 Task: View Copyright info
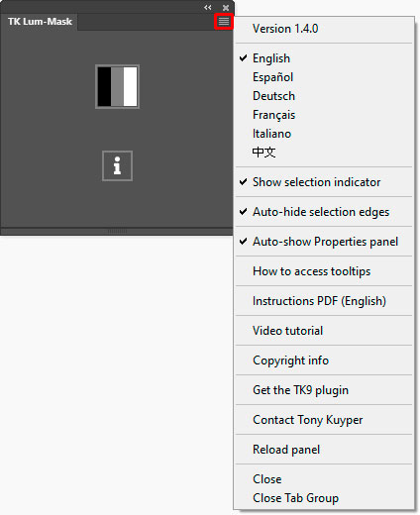pos(324,360)
